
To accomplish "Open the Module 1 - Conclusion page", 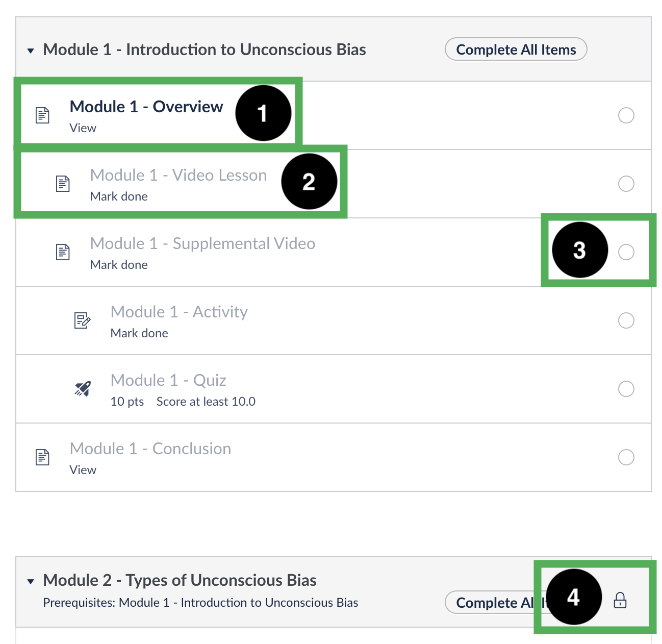I will [x=150, y=449].
